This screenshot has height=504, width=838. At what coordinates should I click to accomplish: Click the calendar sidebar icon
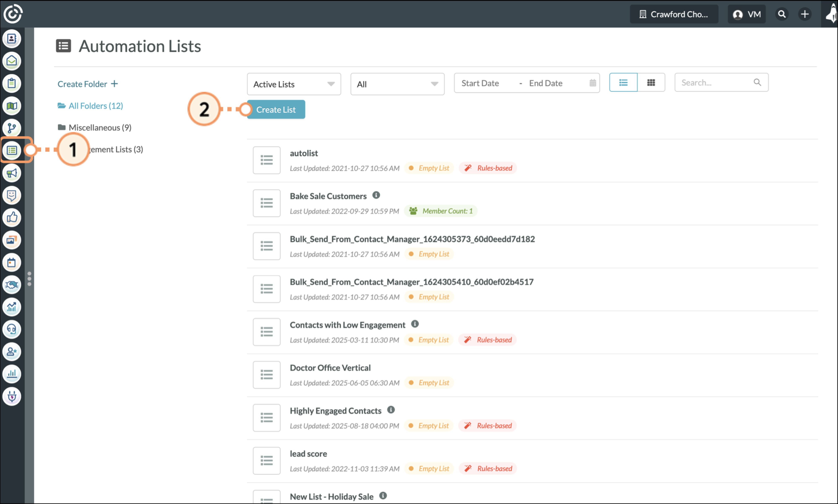(x=12, y=262)
